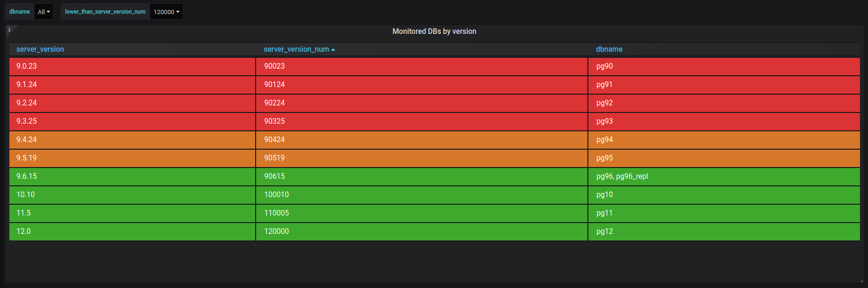The image size is (868, 288).
Task: Open the Monitored DBs by version panel menu
Action: click(434, 32)
